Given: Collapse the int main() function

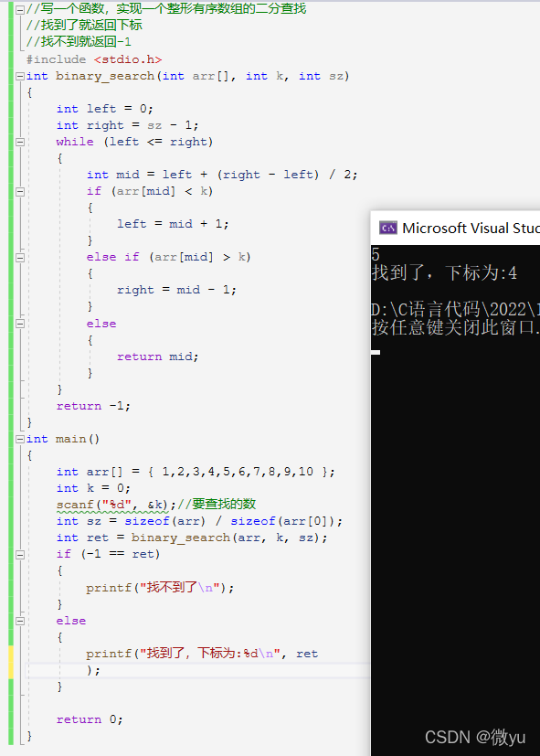Looking at the screenshot, I should click(20, 439).
